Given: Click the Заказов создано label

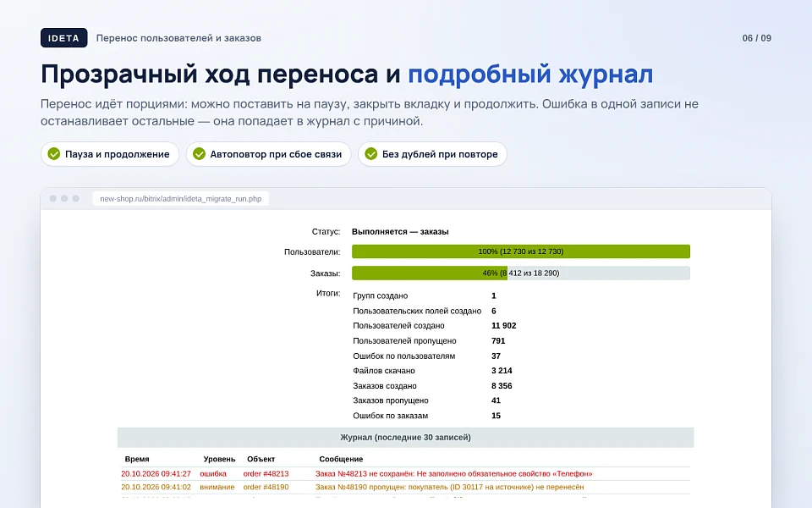Looking at the screenshot, I should 385,386.
